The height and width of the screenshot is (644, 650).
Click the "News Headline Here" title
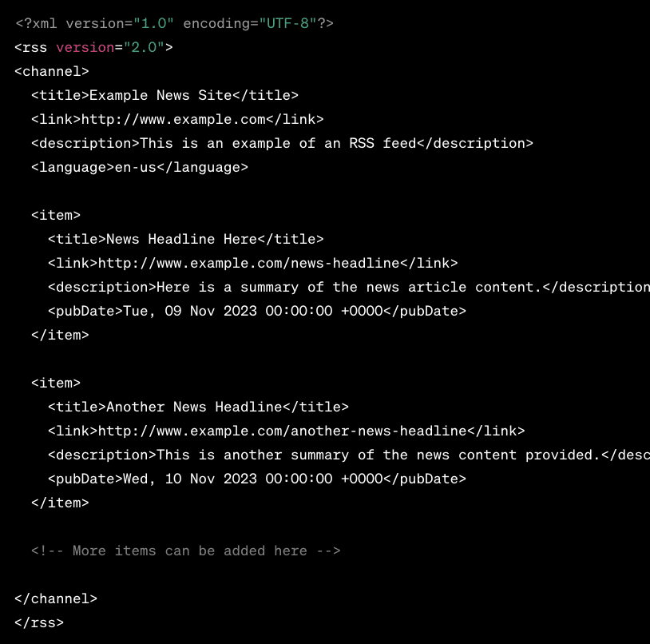tap(181, 239)
